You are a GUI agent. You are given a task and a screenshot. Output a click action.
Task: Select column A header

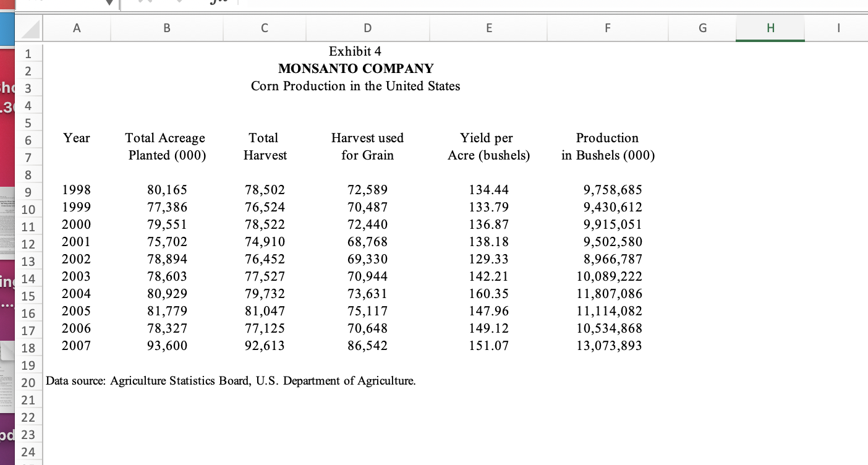pos(77,28)
